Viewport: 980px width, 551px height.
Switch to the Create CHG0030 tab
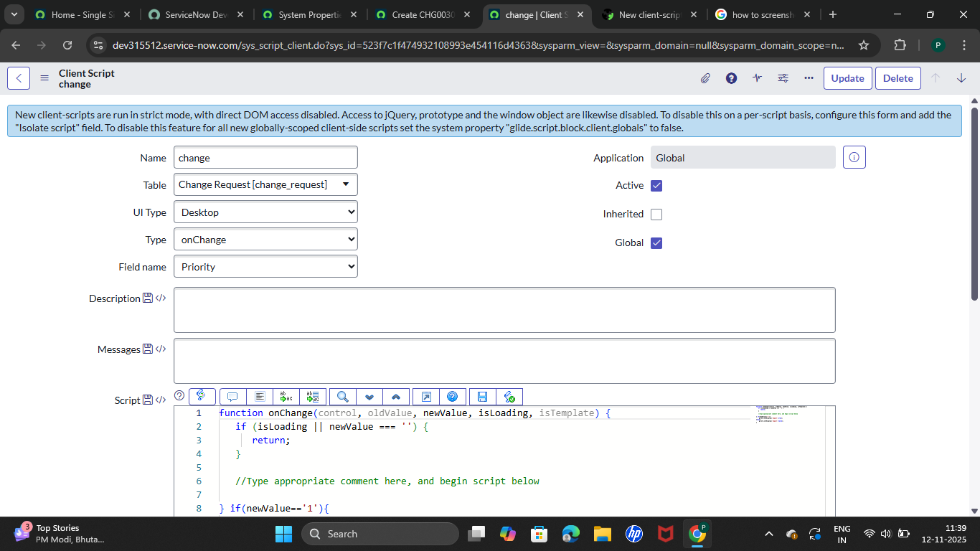[x=423, y=14]
